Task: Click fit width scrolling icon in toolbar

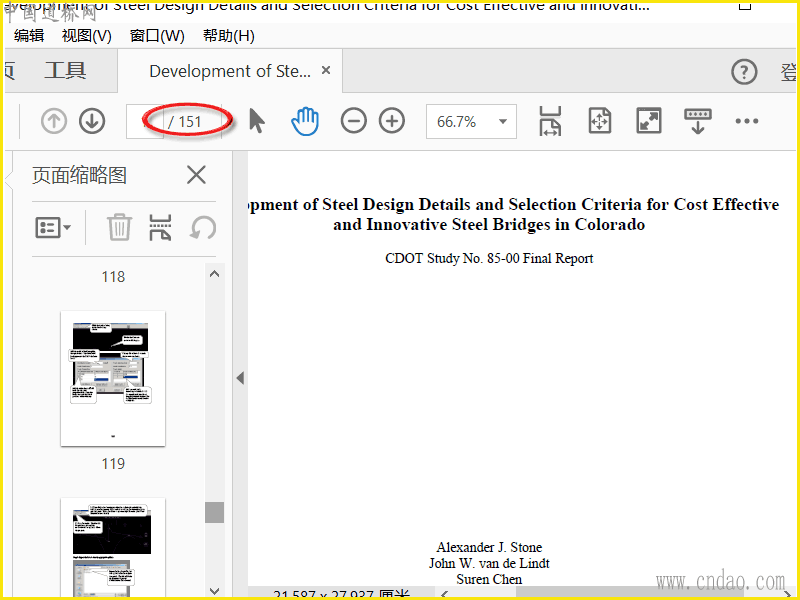Action: click(x=550, y=121)
